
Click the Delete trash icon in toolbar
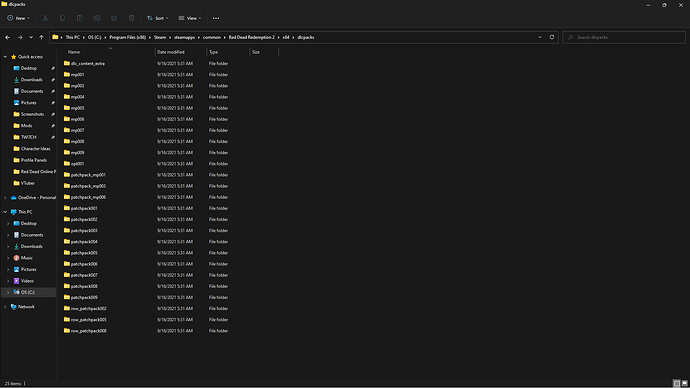click(131, 18)
